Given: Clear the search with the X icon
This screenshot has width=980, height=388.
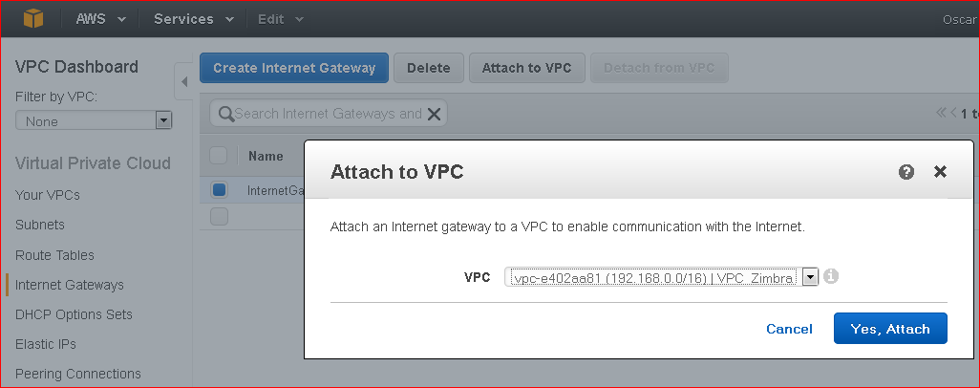Looking at the screenshot, I should (434, 114).
